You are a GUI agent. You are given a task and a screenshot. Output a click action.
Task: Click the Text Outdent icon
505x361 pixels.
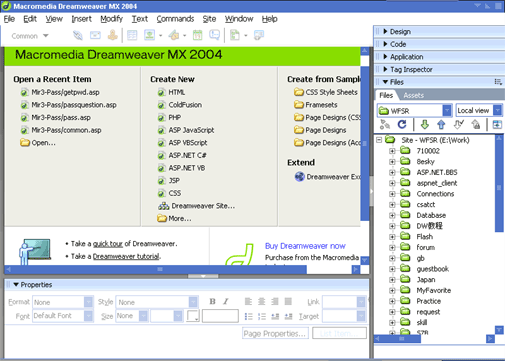[275, 316]
